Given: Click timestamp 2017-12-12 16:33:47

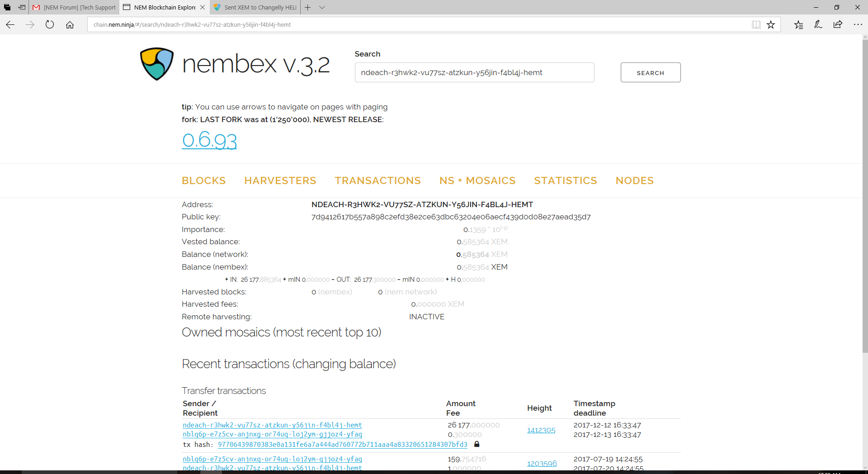Looking at the screenshot, I should (607, 425).
